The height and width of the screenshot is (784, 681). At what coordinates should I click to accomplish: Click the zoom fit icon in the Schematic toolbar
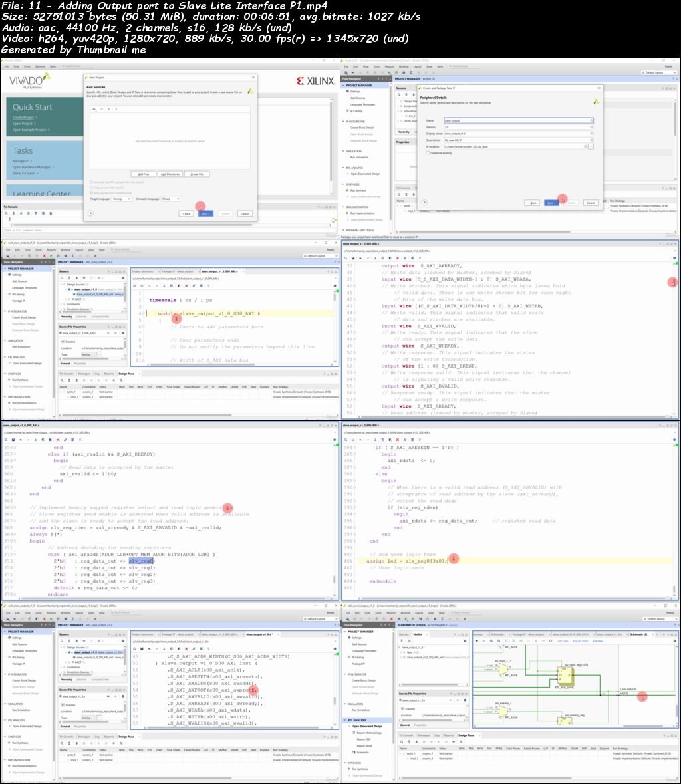(506, 641)
